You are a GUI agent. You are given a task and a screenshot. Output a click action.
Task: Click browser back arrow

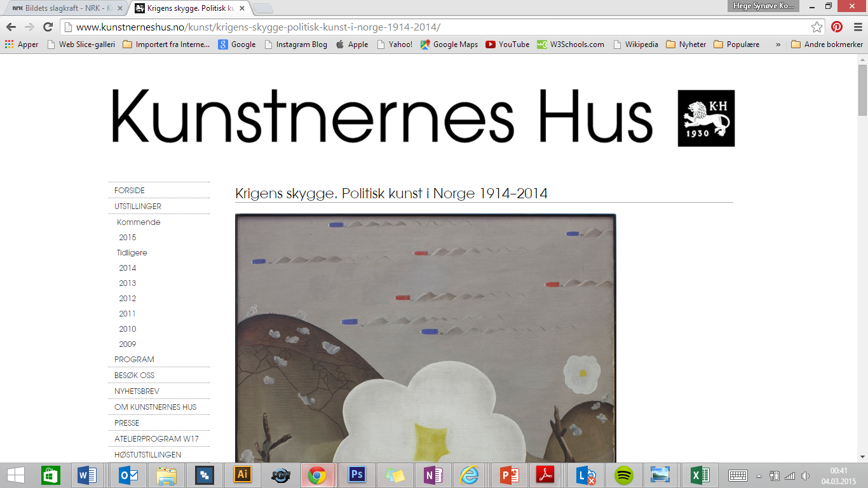(x=11, y=27)
